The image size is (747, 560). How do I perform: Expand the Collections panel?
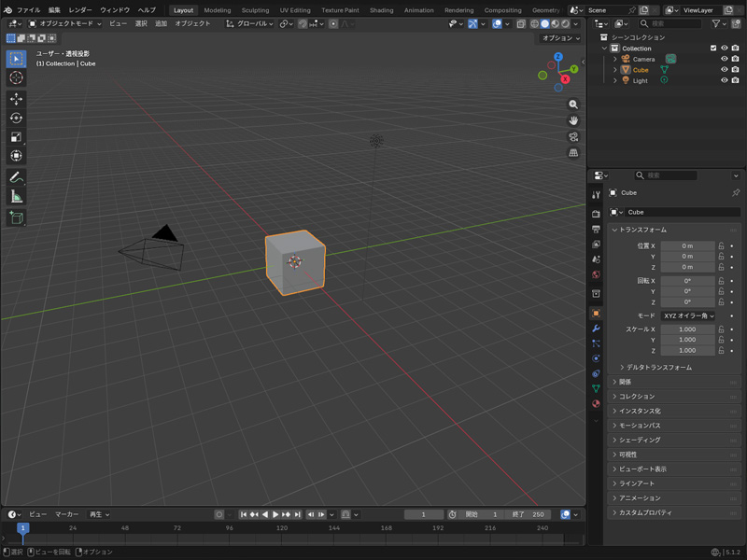point(674,396)
